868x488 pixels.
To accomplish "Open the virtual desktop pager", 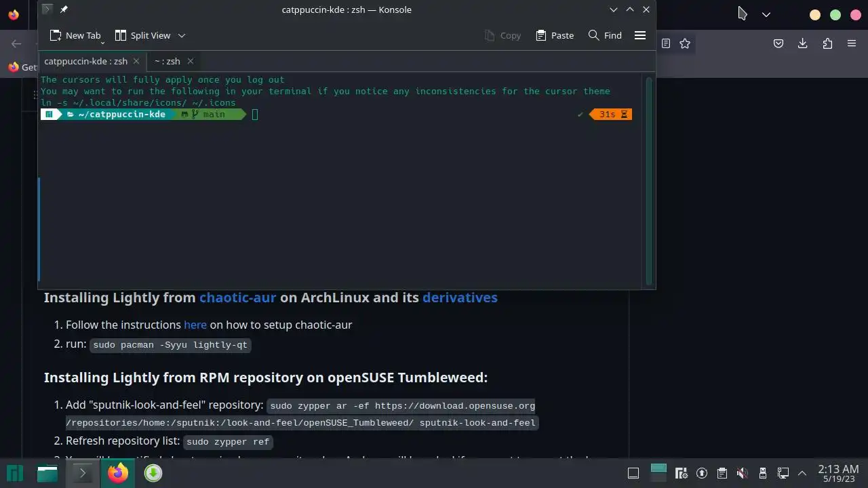I will pyautogui.click(x=659, y=472).
